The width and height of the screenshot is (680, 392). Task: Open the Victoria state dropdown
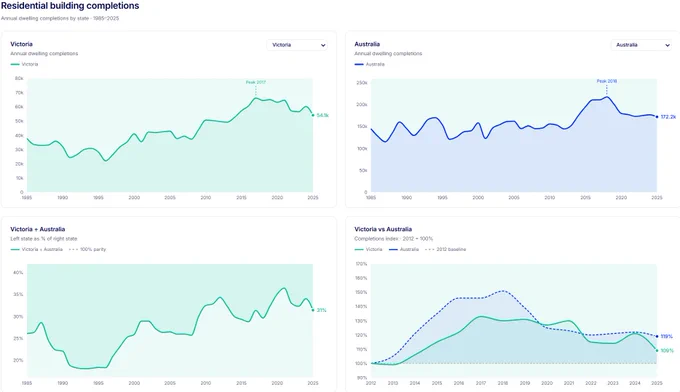click(x=297, y=45)
